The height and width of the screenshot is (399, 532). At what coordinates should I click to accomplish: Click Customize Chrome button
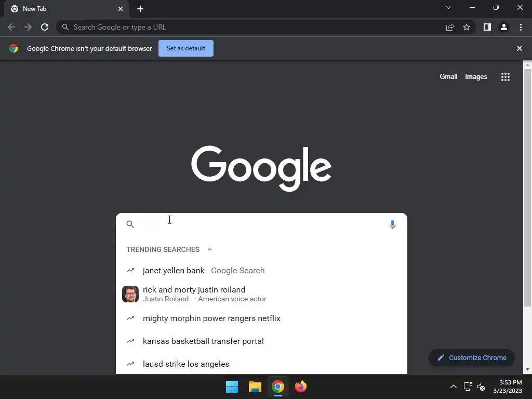472,357
